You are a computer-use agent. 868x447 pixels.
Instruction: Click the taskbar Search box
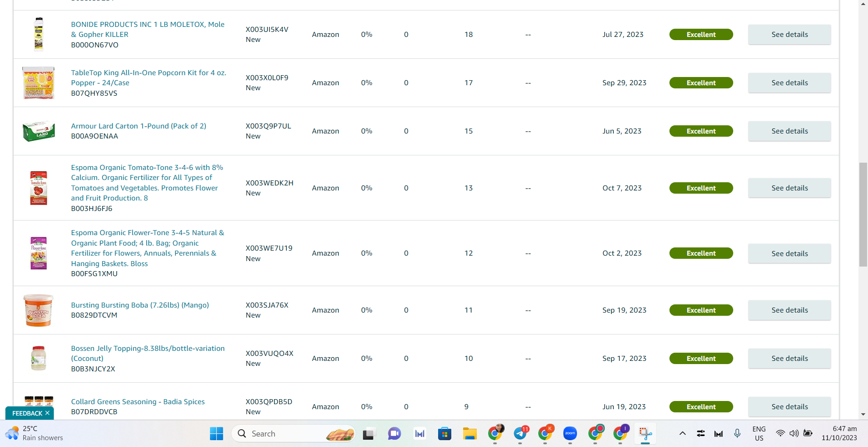[x=294, y=433]
